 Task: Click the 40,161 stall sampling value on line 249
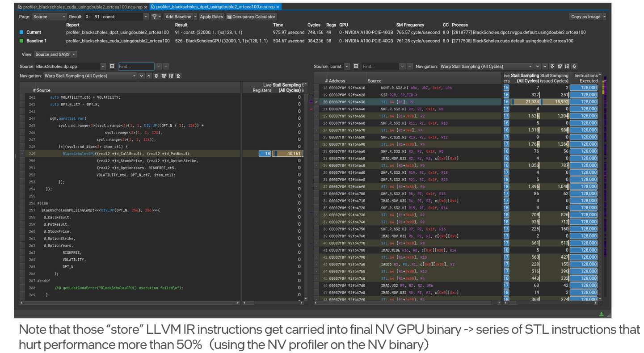coord(288,154)
